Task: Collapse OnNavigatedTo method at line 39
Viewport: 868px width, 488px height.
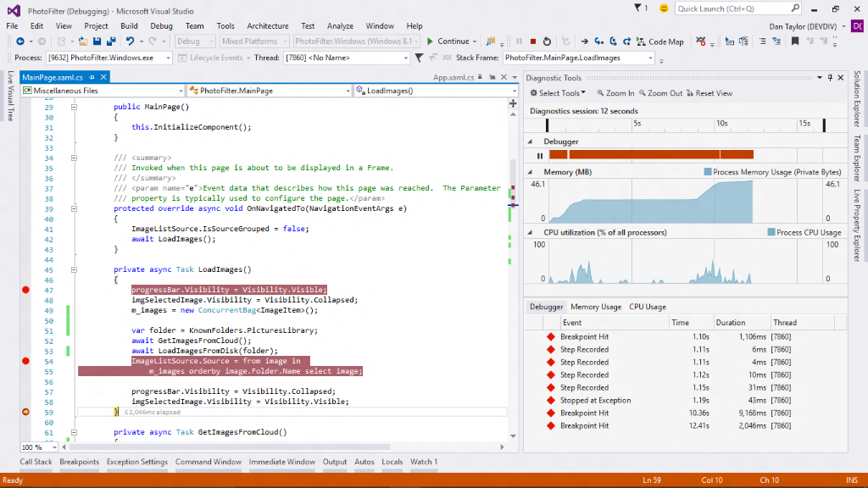Action: [74, 208]
